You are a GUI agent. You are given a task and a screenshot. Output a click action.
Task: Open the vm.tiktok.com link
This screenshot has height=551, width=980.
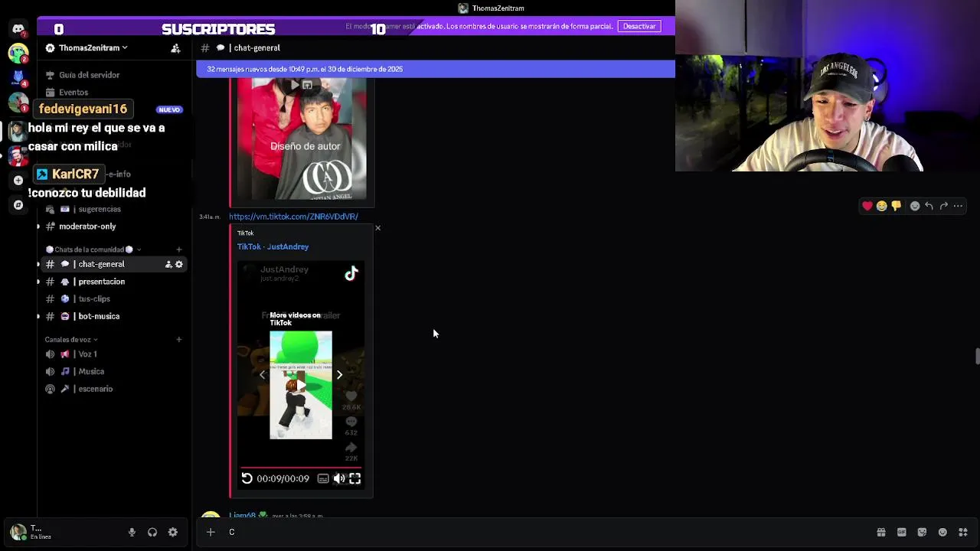293,217
